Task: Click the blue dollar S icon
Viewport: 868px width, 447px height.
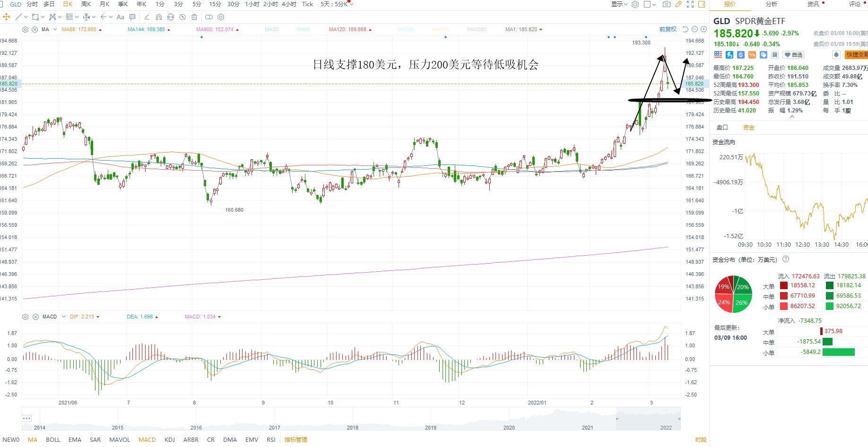Action: pyautogui.click(x=741, y=55)
